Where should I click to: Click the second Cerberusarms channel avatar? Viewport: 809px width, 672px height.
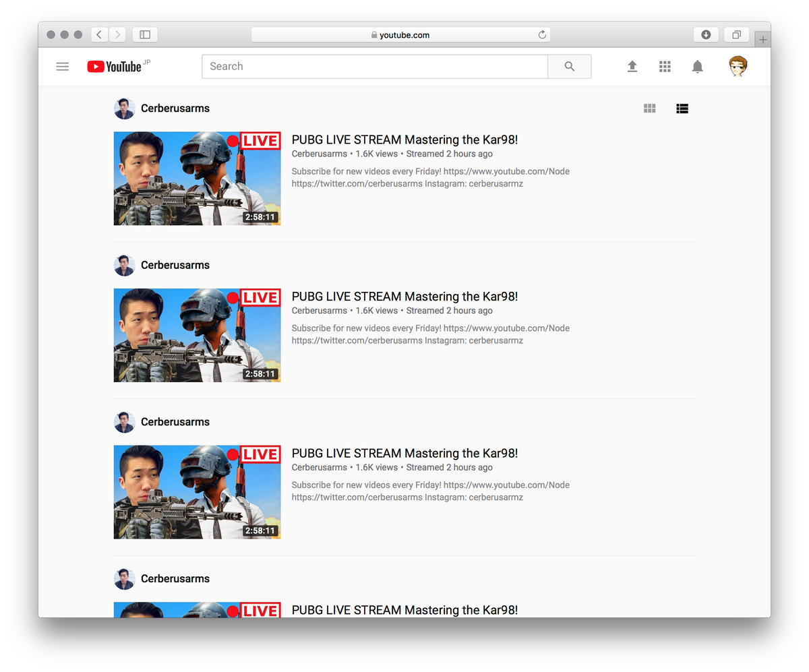tap(125, 265)
